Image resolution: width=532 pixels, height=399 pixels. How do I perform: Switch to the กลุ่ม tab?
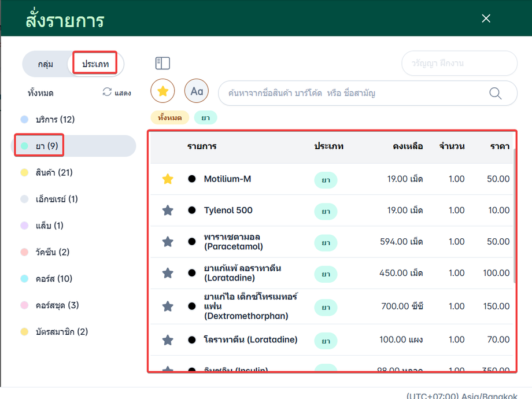pos(46,64)
